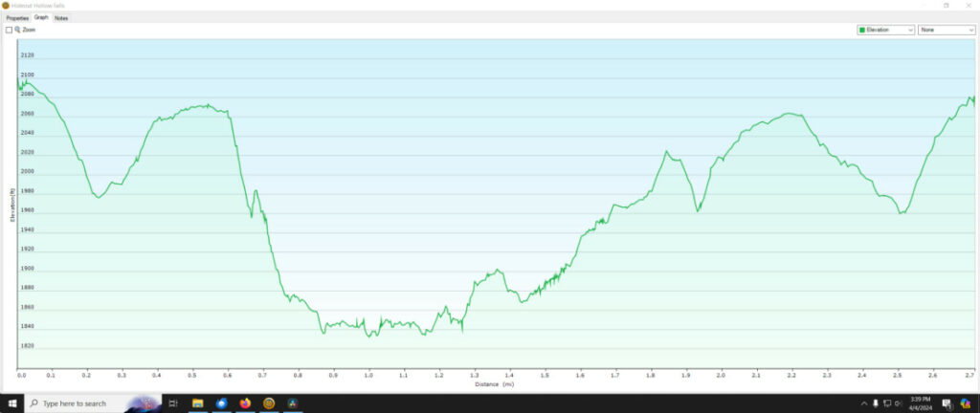980x413 pixels.
Task: Open the None secondary data dropdown
Action: click(946, 30)
